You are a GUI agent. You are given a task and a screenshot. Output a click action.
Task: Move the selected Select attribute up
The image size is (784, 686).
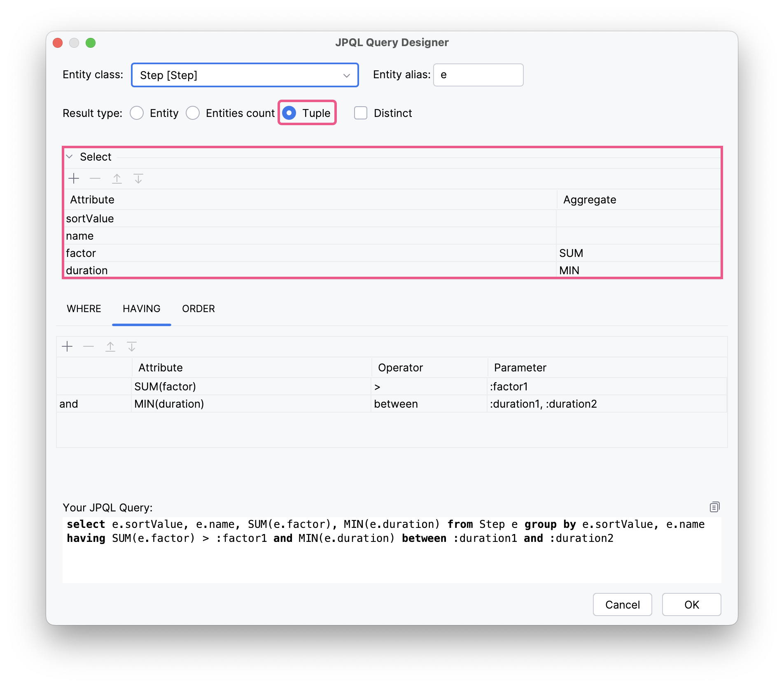[x=117, y=178]
